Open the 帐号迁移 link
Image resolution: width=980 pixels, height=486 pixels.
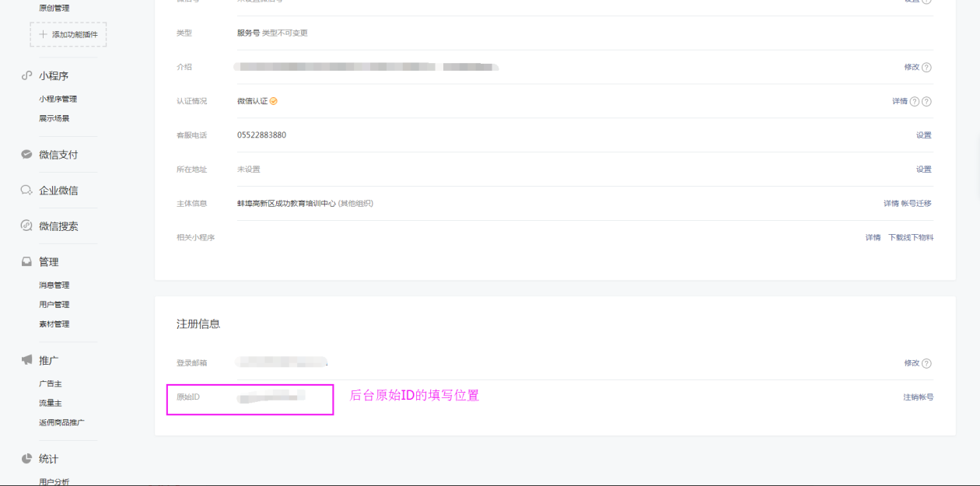click(916, 204)
